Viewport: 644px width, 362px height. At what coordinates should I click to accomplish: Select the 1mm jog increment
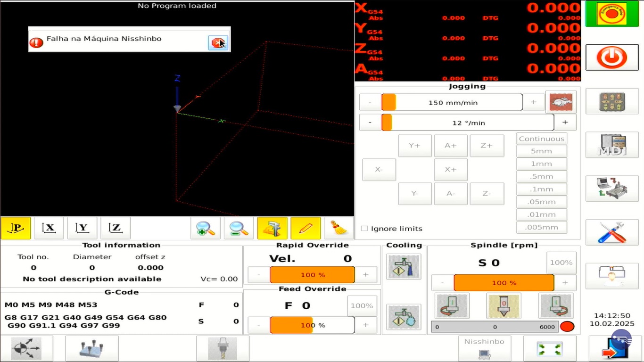[542, 164]
